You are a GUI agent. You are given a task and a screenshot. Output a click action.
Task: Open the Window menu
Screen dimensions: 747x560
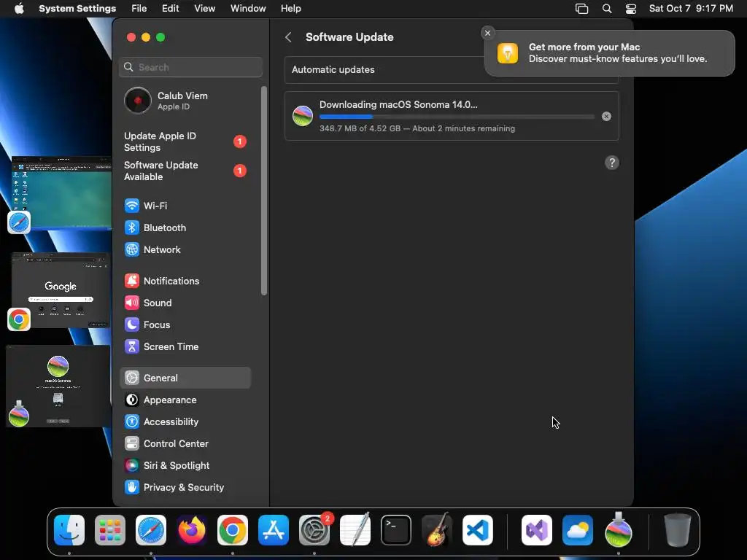[248, 9]
